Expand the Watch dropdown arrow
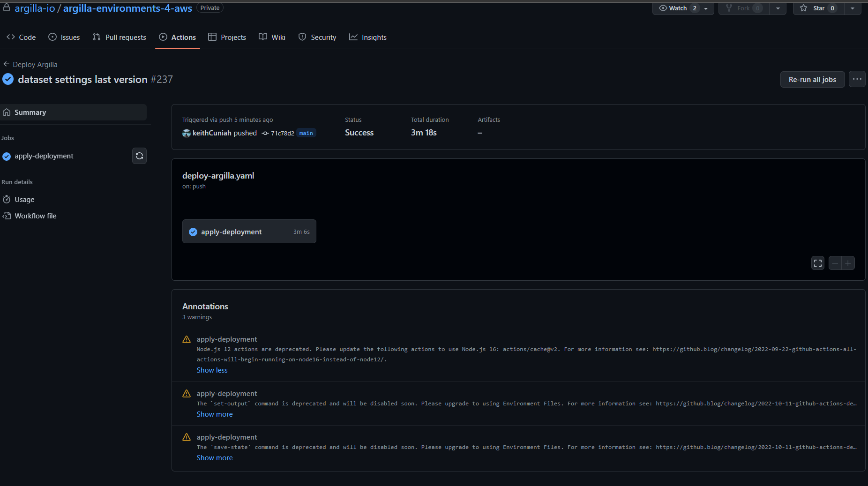 (x=706, y=8)
